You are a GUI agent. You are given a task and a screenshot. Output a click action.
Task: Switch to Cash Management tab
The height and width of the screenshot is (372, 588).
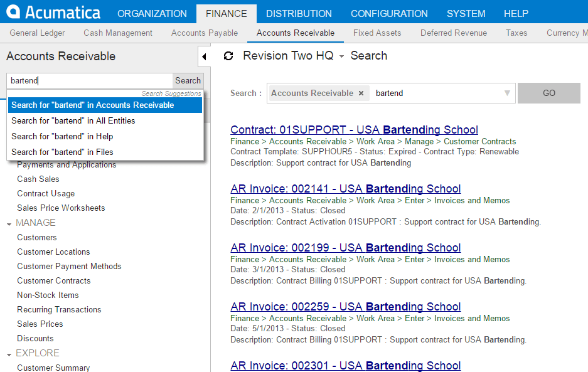coord(118,33)
